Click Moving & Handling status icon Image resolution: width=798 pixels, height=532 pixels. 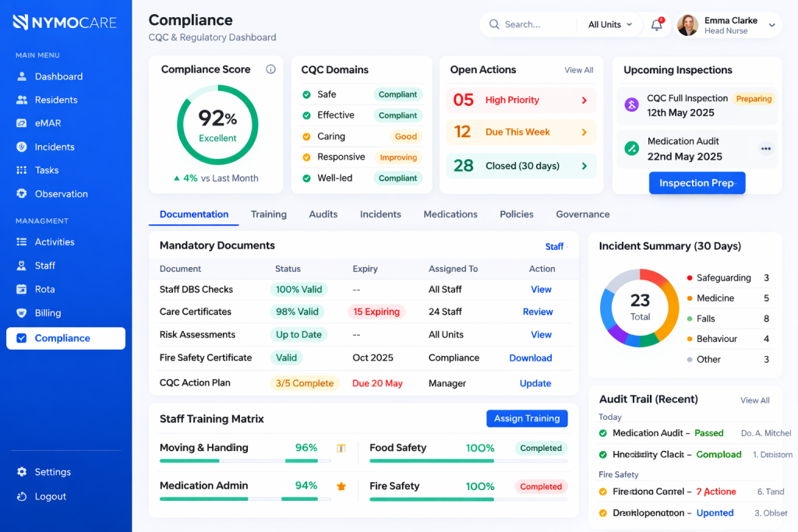tap(341, 448)
